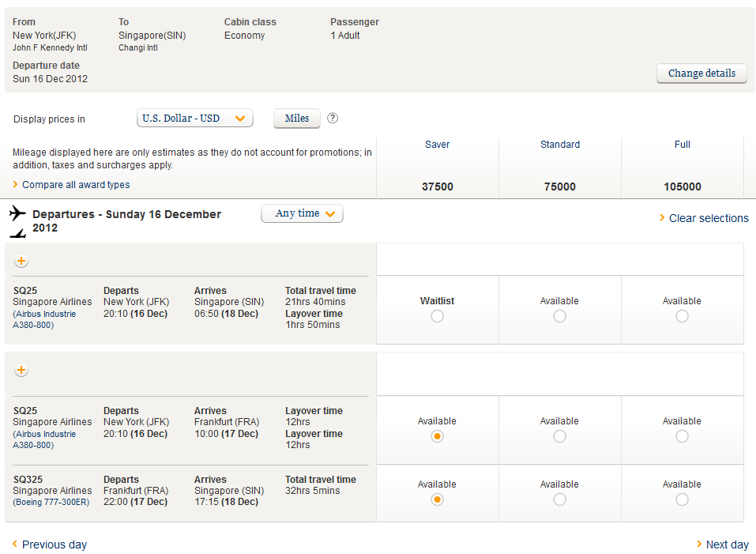Image resolution: width=756 pixels, height=554 pixels.
Task: Select Waitlist Saver option for direct SQ25
Action: (x=438, y=316)
